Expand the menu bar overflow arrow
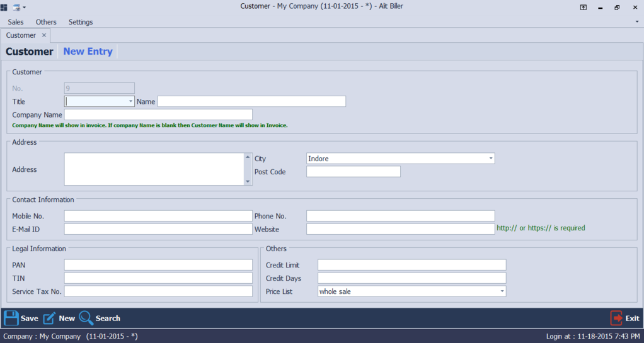The image size is (644, 343). (x=637, y=21)
